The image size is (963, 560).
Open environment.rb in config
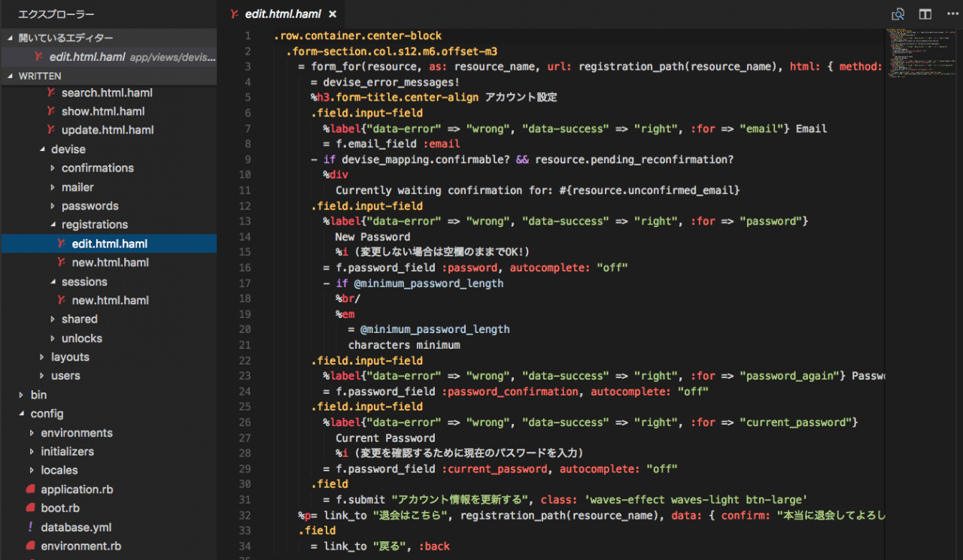tap(81, 546)
